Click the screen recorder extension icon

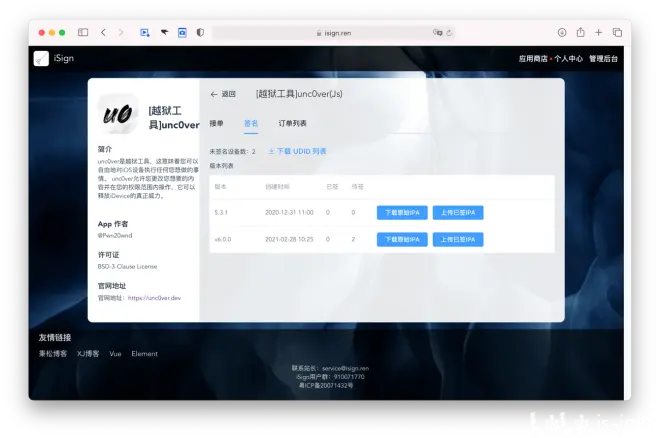[x=144, y=32]
